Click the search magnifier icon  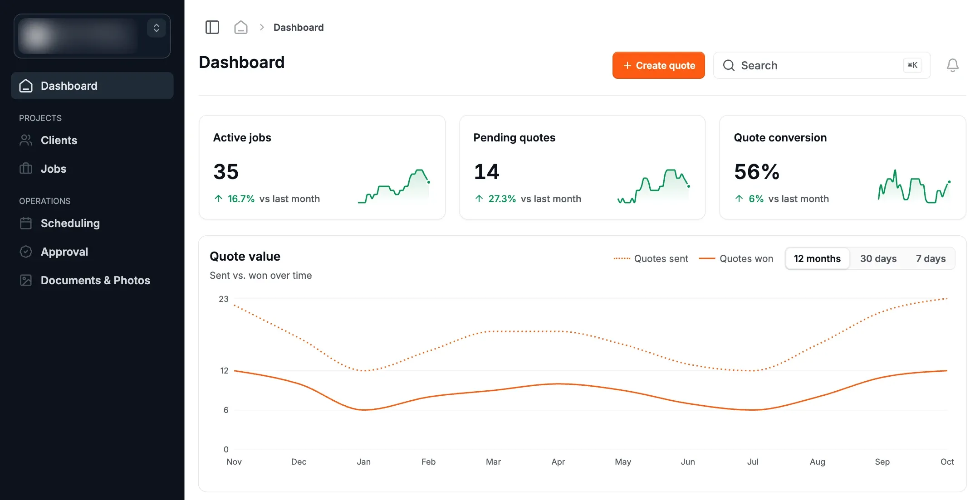[729, 65]
